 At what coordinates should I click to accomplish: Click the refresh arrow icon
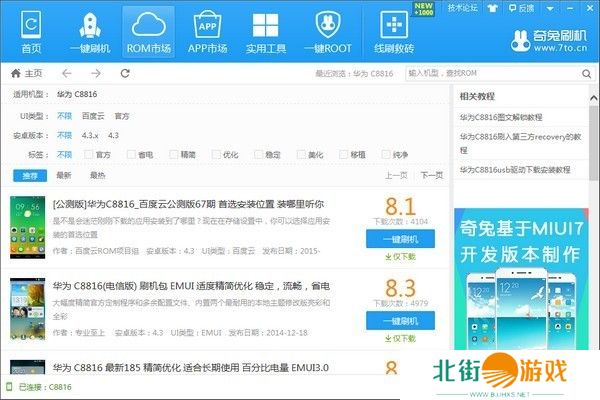pyautogui.click(x=125, y=73)
